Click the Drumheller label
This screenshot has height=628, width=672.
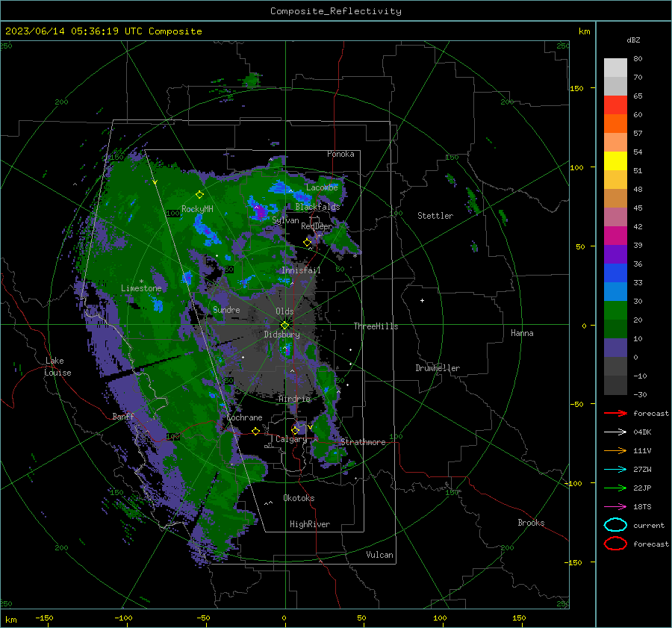(x=438, y=368)
